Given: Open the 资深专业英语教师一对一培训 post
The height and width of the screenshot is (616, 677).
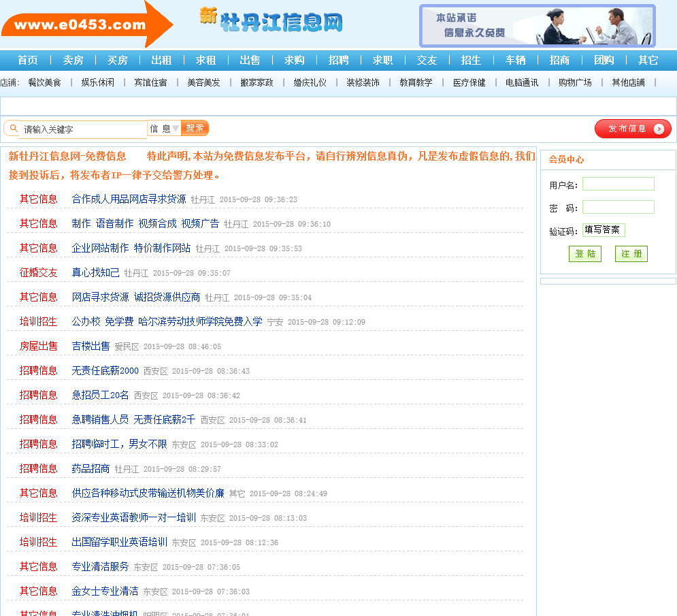Looking at the screenshot, I should point(134,517).
